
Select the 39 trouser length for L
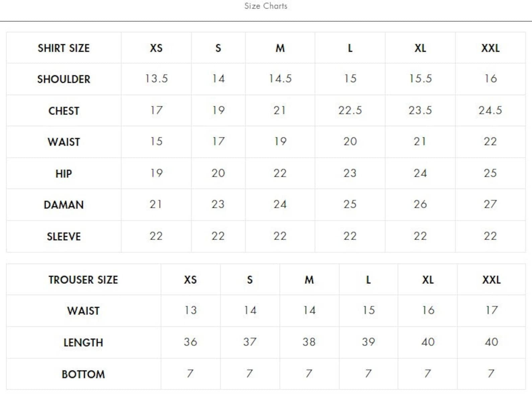coord(369,342)
